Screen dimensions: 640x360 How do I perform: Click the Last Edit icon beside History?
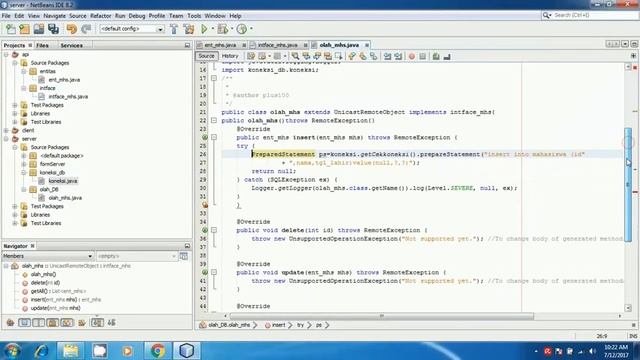coord(251,56)
